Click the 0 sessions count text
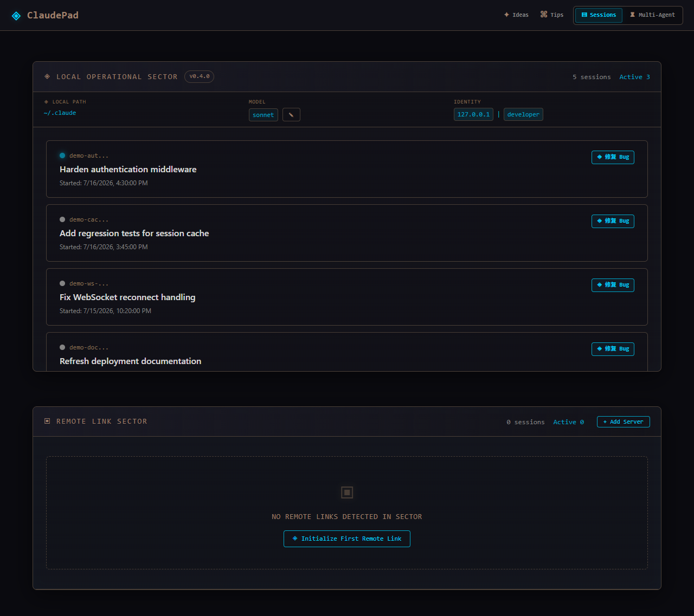 525,422
